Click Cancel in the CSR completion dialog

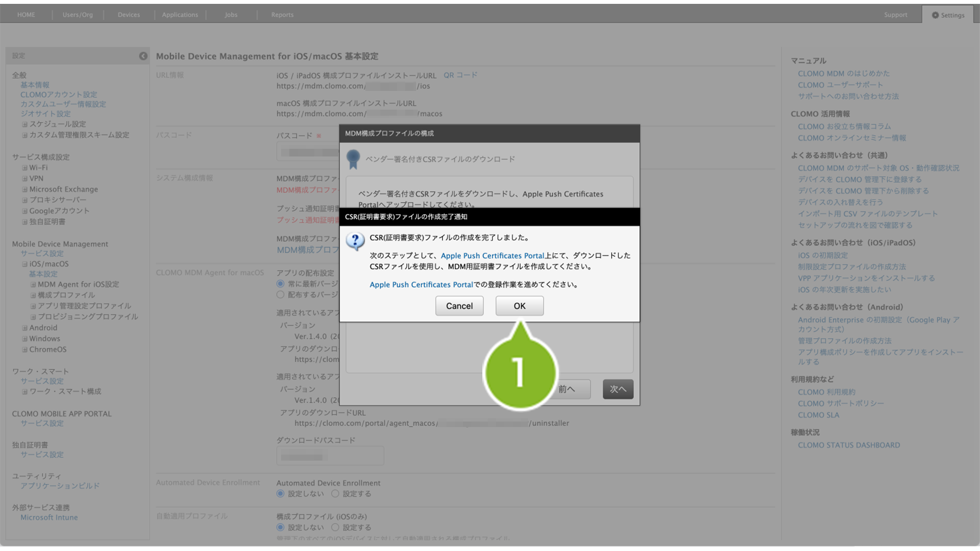(x=459, y=306)
